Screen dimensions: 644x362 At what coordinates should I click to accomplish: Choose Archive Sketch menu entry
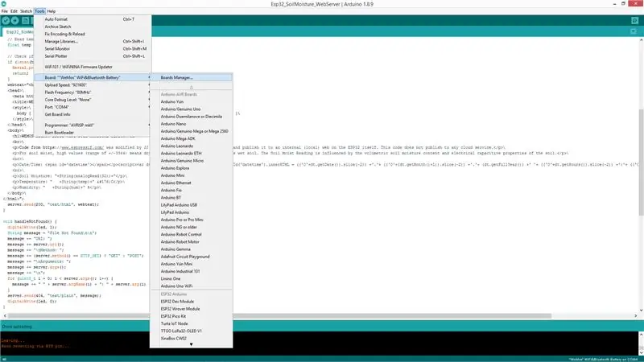pos(93,27)
